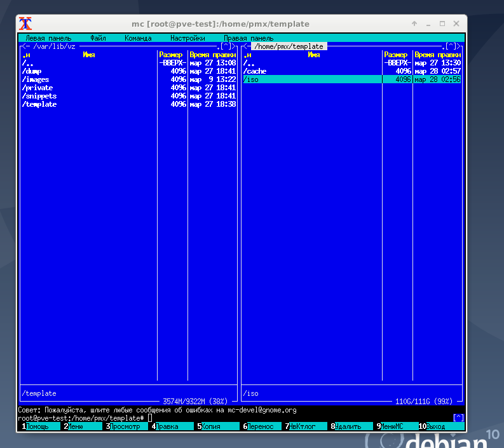Click the 10 Выход function key
Viewport: 504px width, 448px height.
(x=441, y=426)
